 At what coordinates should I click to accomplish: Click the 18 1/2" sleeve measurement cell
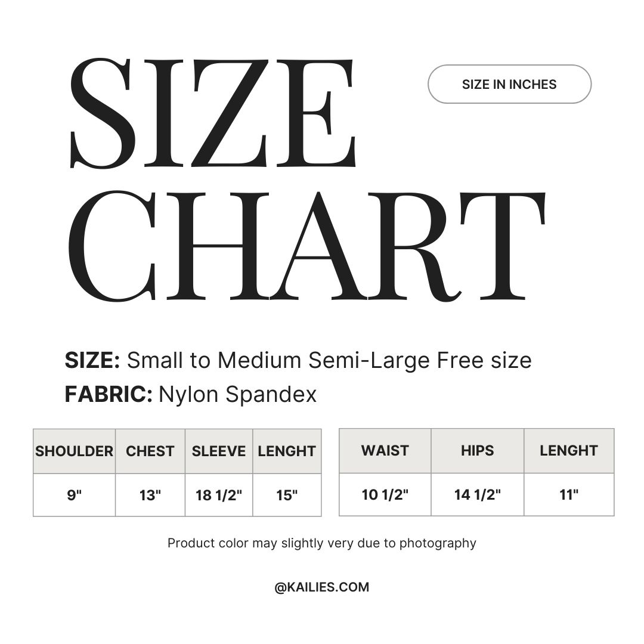219,495
